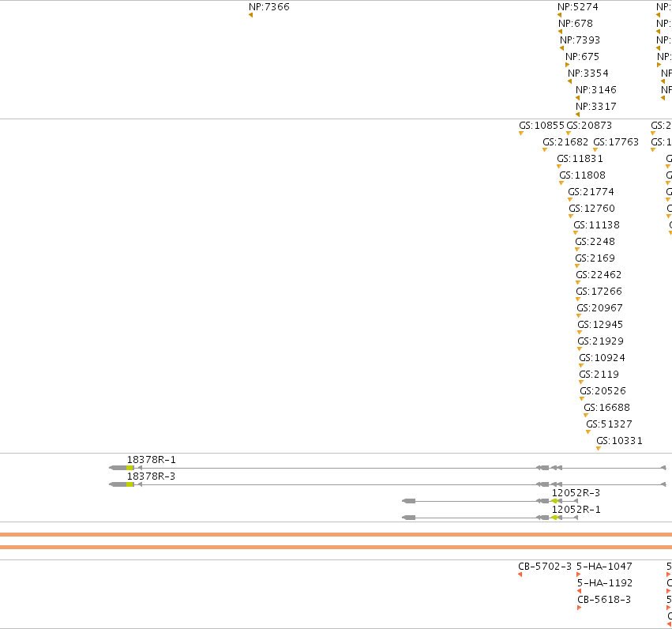Open the 18378R-1 transcript label
The width and height of the screenshot is (672, 629).
pos(152,460)
